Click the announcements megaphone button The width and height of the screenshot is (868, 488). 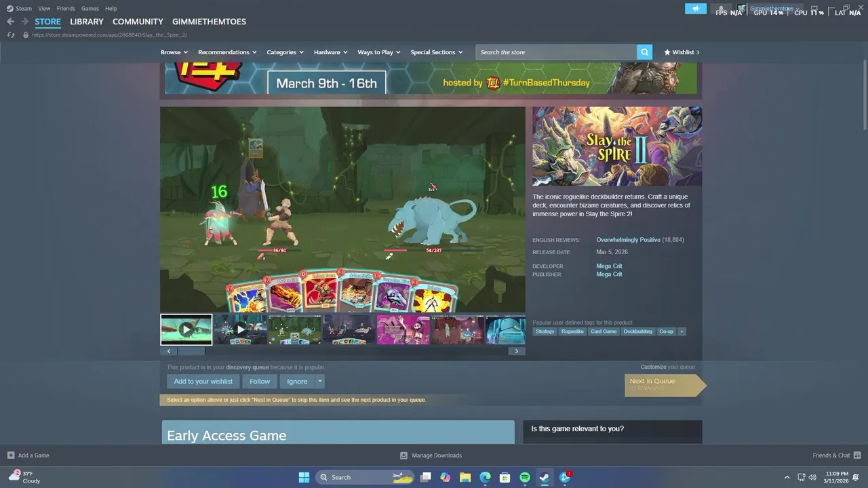click(x=696, y=9)
